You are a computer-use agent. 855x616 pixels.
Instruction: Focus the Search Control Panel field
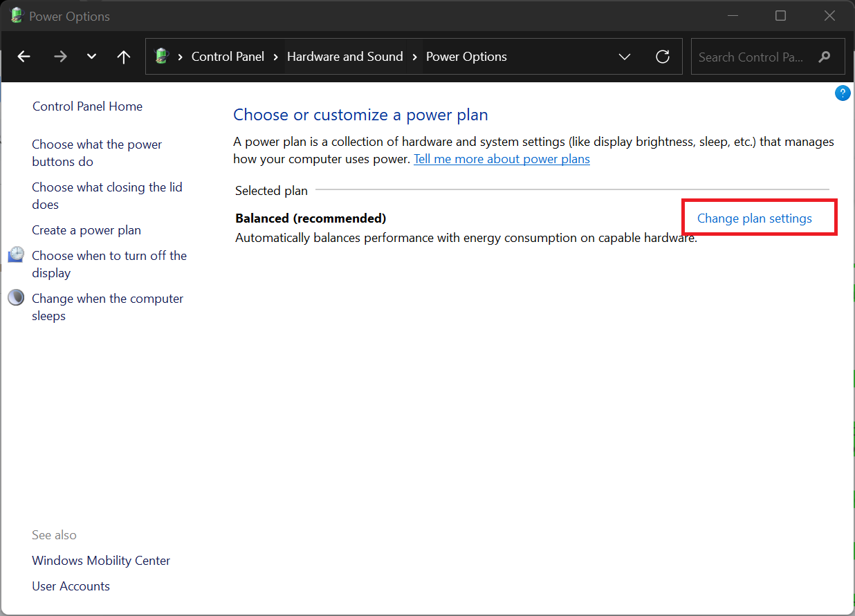coord(751,57)
